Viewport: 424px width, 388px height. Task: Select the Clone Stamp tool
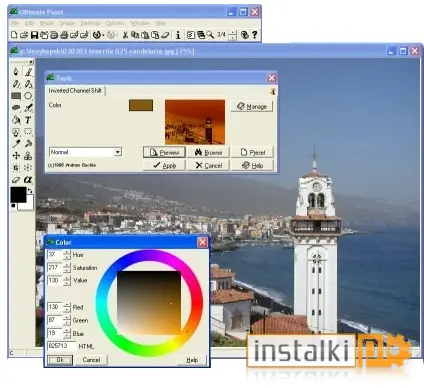tap(28, 156)
